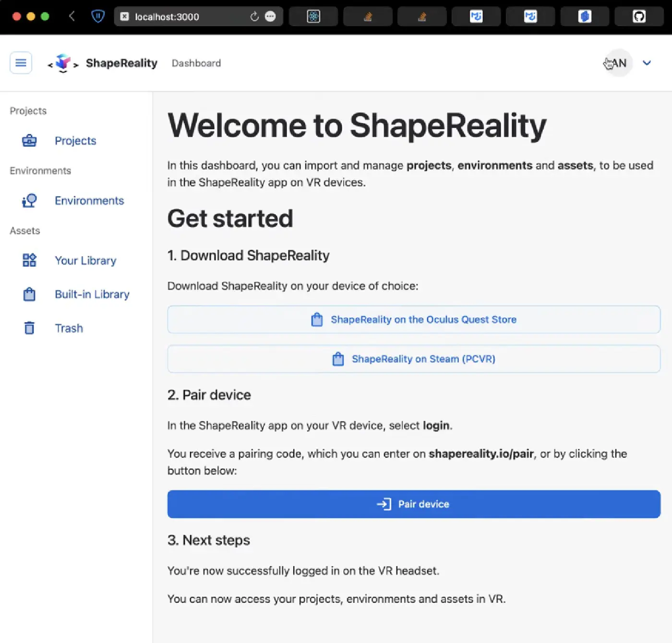This screenshot has width=672, height=643.
Task: Click ShapeReality on Steam (PCVR) button
Action: point(414,359)
